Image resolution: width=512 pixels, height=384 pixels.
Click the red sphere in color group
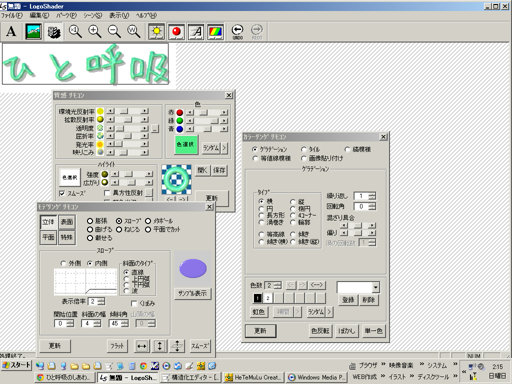[180, 112]
